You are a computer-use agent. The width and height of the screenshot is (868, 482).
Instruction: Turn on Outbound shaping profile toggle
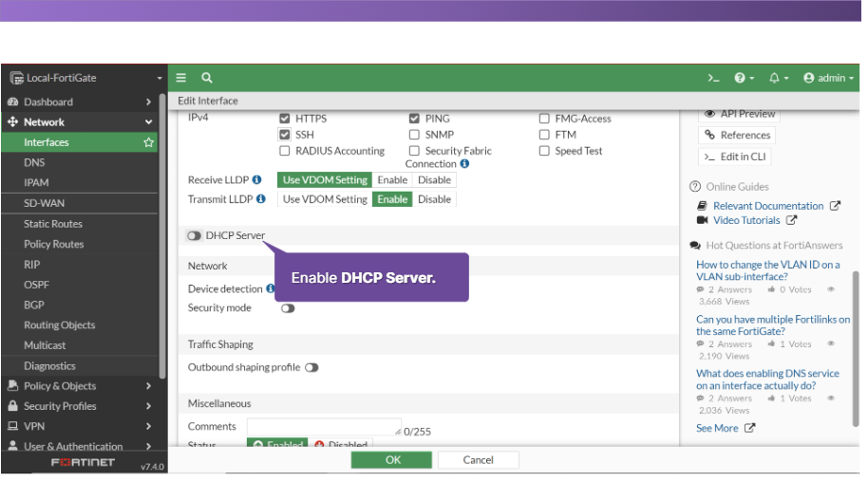click(311, 368)
